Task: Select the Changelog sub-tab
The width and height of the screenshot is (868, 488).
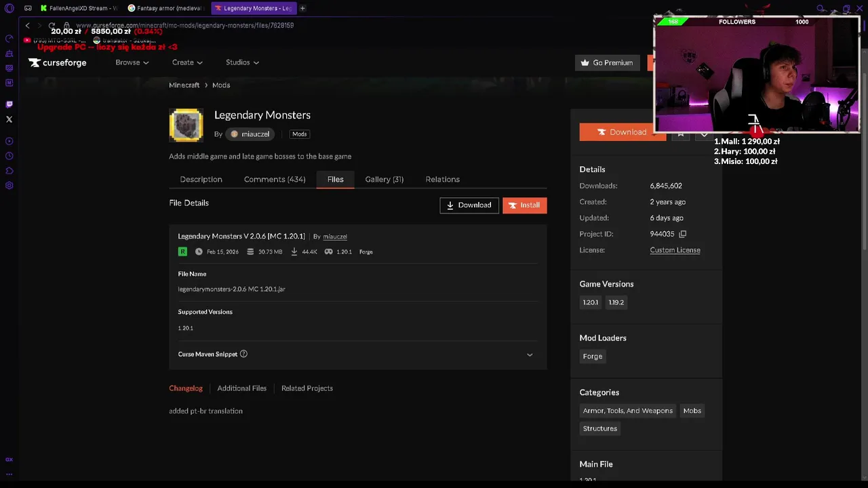Action: [x=186, y=388]
